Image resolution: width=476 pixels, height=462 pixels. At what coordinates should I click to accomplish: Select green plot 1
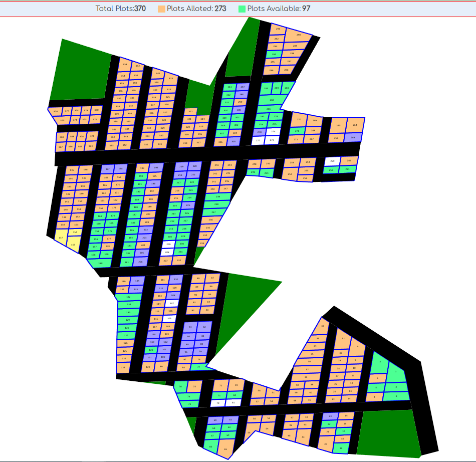(x=396, y=371)
